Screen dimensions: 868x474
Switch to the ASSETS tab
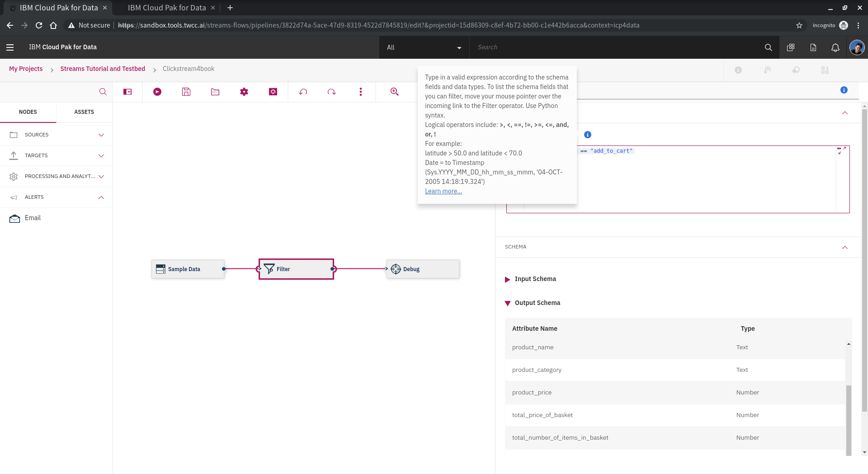click(84, 112)
